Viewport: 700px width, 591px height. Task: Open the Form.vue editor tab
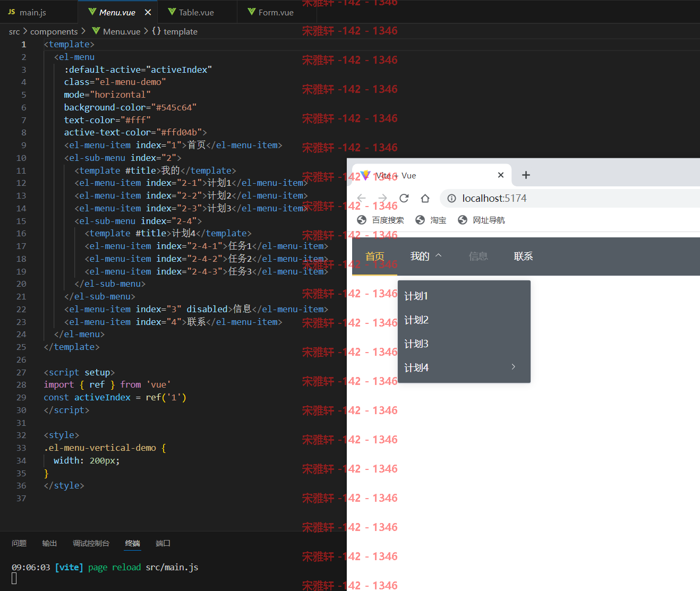tap(276, 12)
